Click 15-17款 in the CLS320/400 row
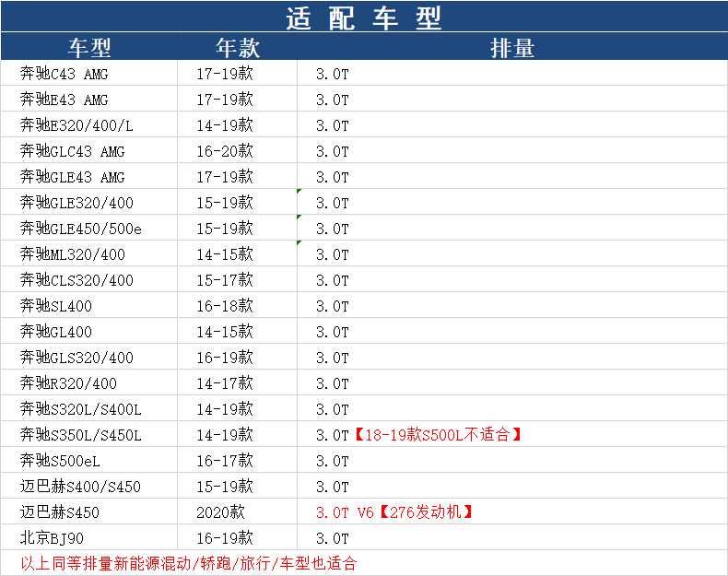This screenshot has height=576, width=728. [225, 280]
